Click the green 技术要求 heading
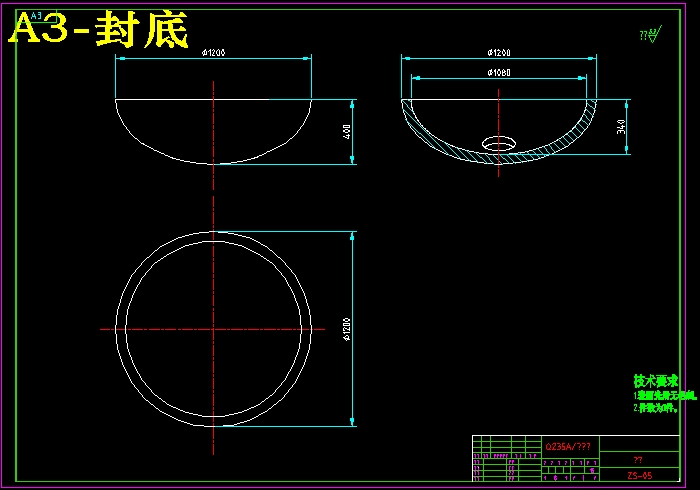700x490 pixels. 656,381
